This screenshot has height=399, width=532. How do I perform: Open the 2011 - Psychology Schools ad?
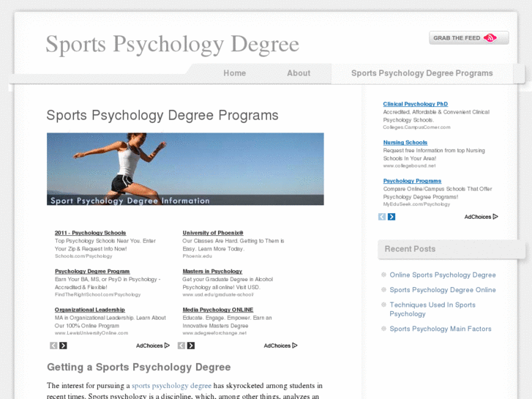tap(90, 233)
